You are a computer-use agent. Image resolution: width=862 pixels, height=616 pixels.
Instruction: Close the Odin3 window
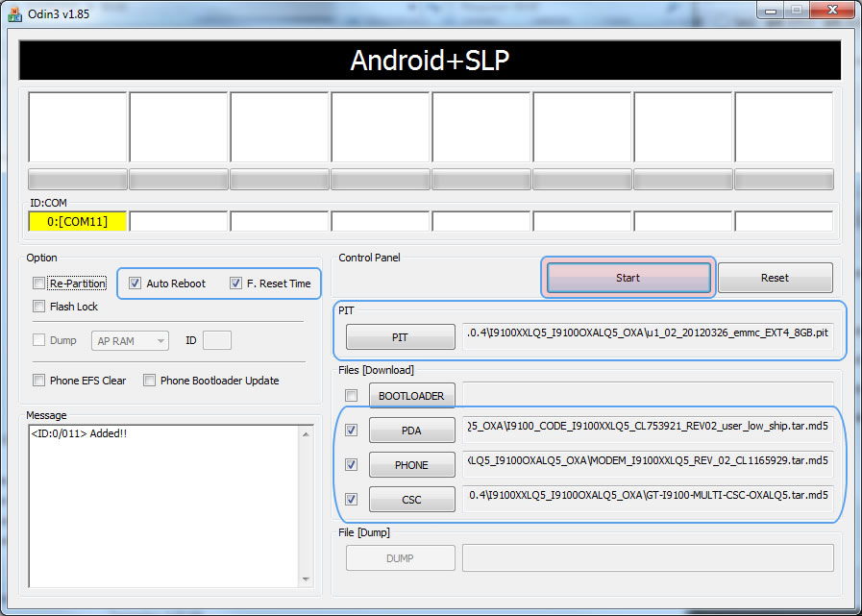pyautogui.click(x=833, y=10)
